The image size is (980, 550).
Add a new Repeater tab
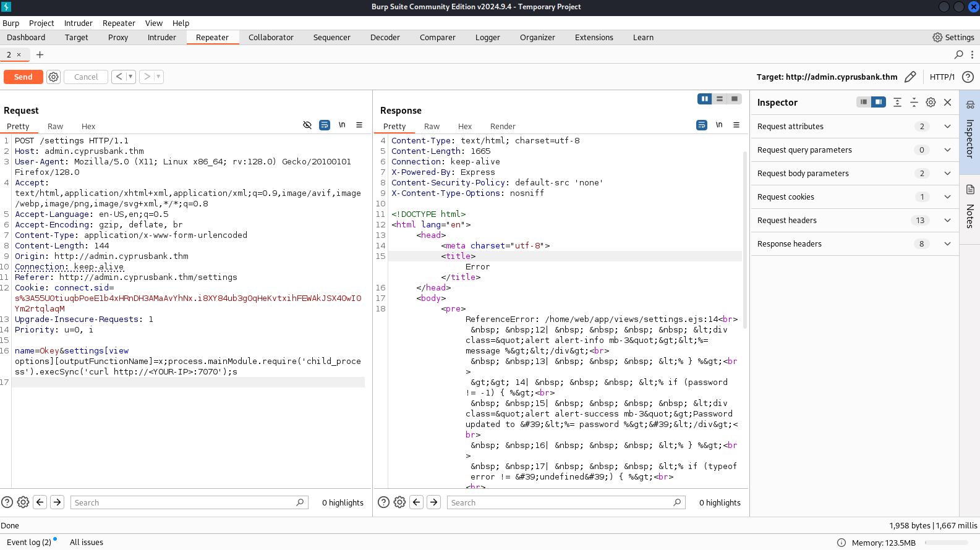40,54
